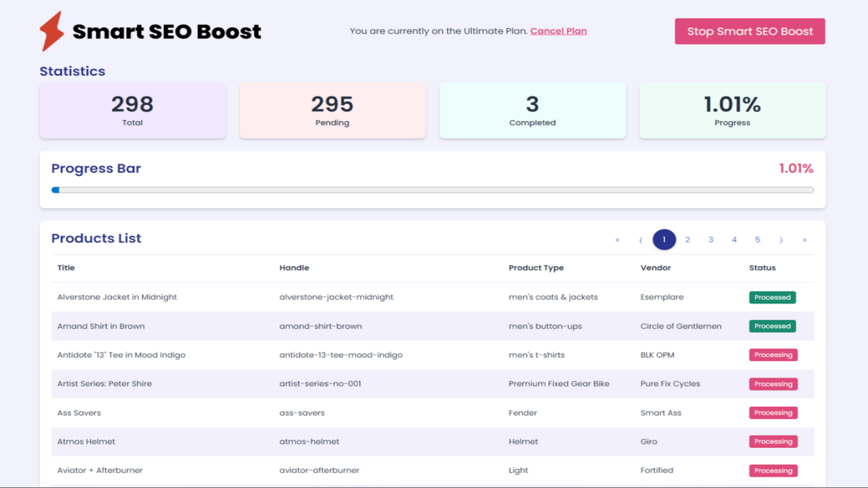Click the last-page double-arrow in pagination
This screenshot has width=868, height=488.
click(x=804, y=239)
